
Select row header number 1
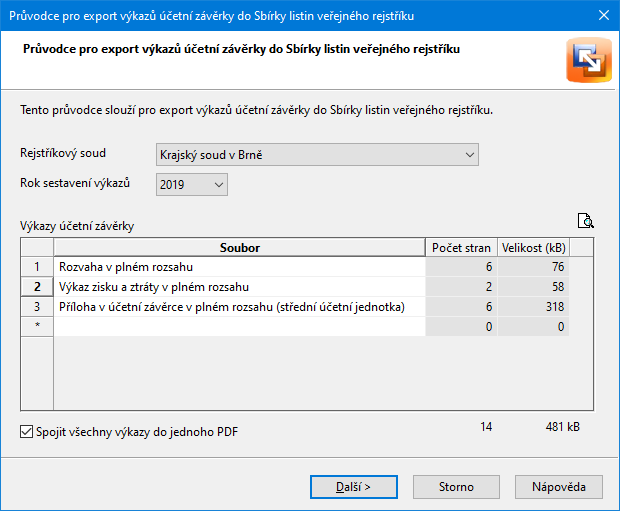[37, 267]
